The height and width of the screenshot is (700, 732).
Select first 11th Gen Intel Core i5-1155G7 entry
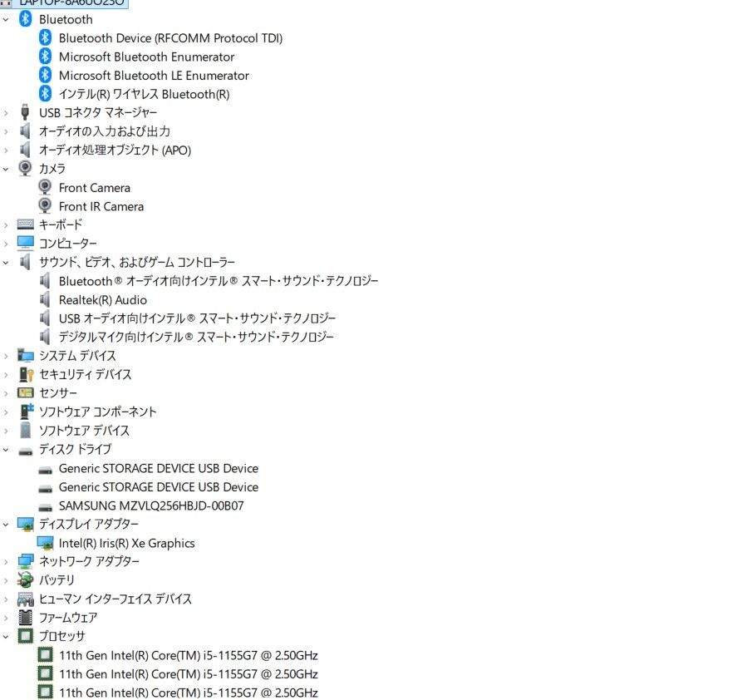(x=188, y=655)
